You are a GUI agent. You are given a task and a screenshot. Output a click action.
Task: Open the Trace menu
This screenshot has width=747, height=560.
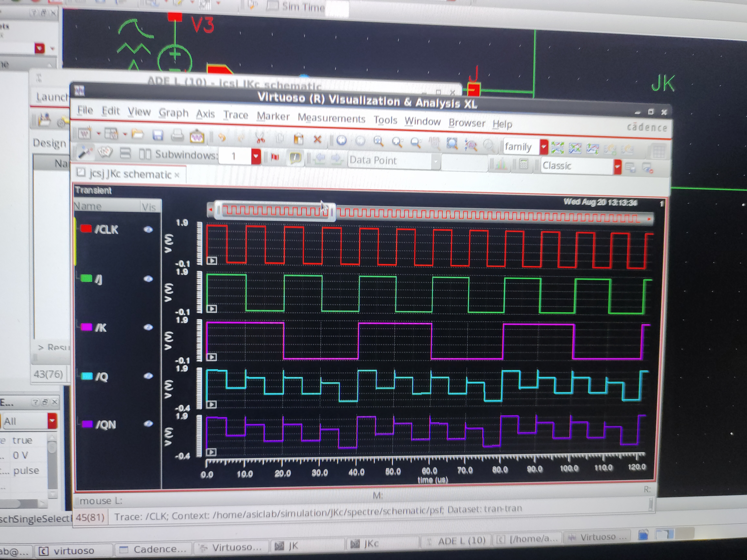point(235,115)
